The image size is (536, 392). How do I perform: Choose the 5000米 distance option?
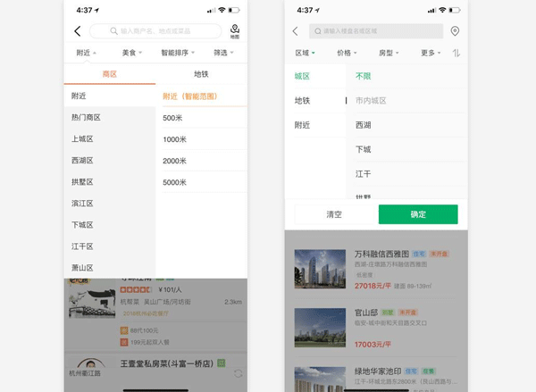pos(201,182)
